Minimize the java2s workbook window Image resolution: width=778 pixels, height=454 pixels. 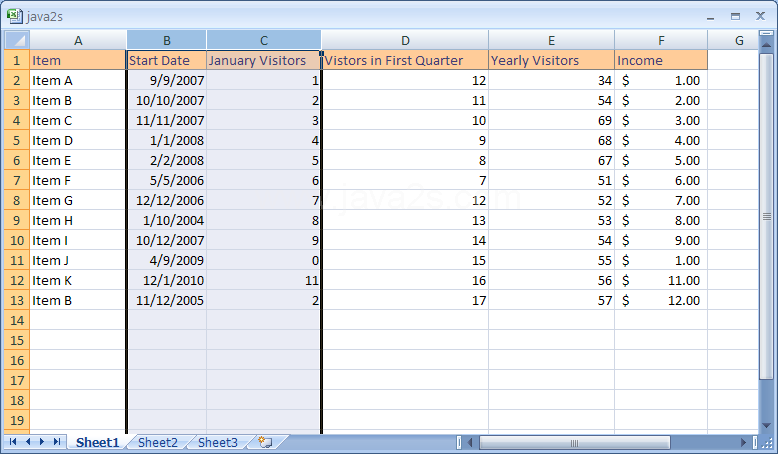click(x=711, y=17)
